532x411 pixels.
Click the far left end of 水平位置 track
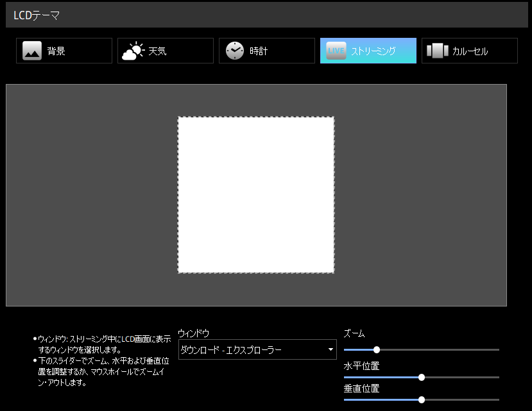point(346,377)
